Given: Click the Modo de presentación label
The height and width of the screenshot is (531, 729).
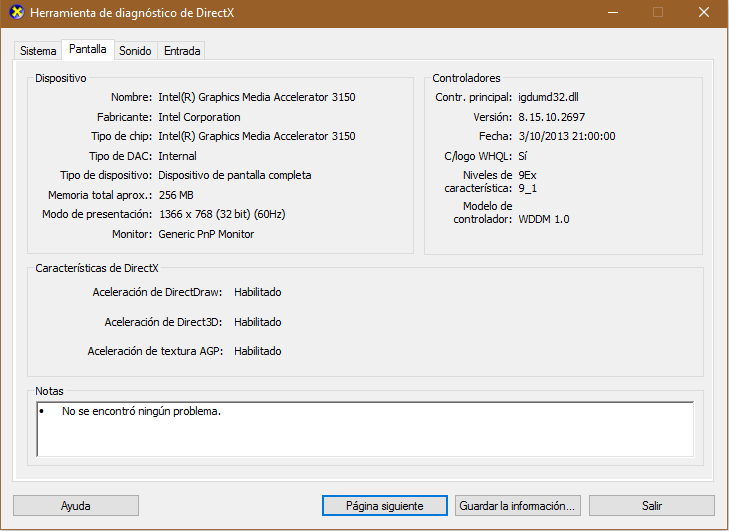Looking at the screenshot, I should pos(97,214).
